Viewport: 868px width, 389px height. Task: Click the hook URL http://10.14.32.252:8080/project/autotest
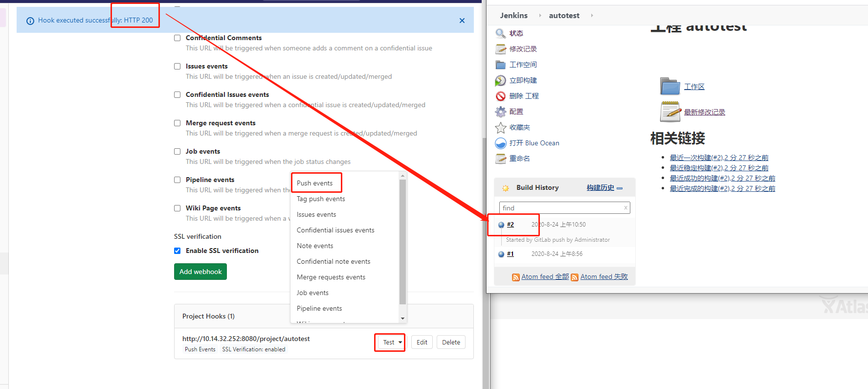[x=246, y=339]
